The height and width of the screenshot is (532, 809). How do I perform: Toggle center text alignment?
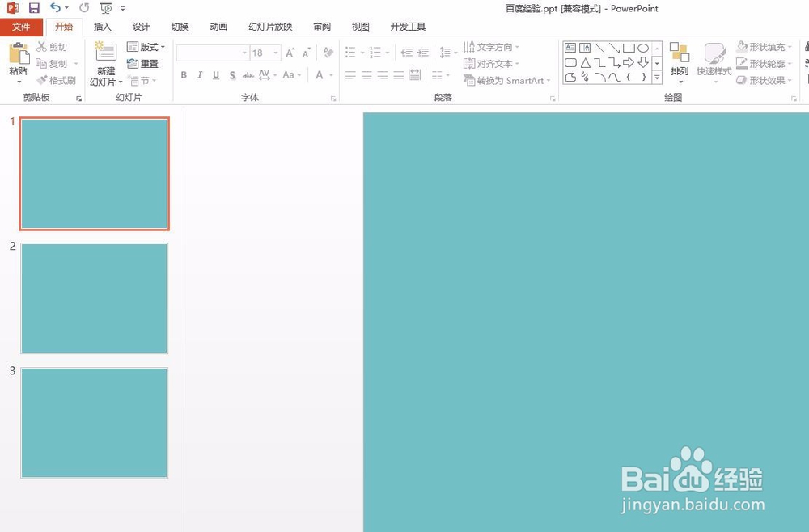366,75
